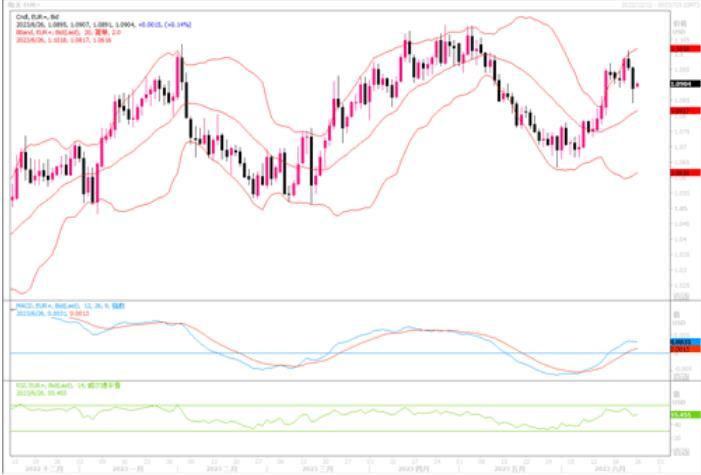The height and width of the screenshot is (475, 701).
Task: Click the upper green RSI threshold line
Action: (x=300, y=405)
